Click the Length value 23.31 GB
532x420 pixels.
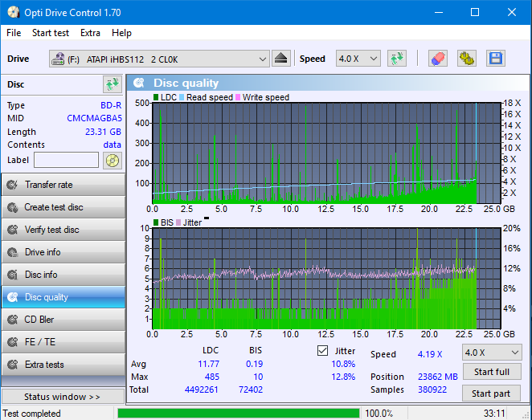click(103, 132)
